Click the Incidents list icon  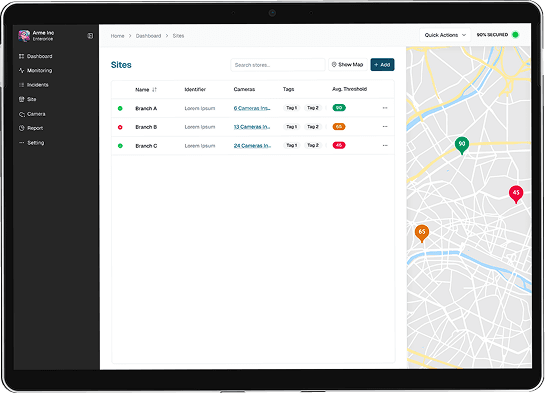tap(22, 85)
